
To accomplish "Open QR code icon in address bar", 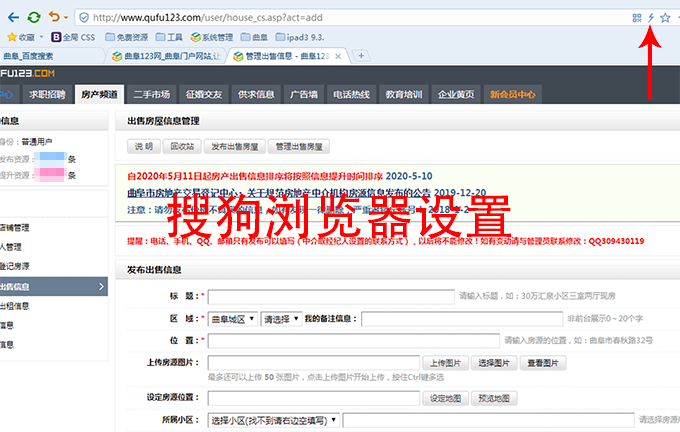I will point(637,17).
